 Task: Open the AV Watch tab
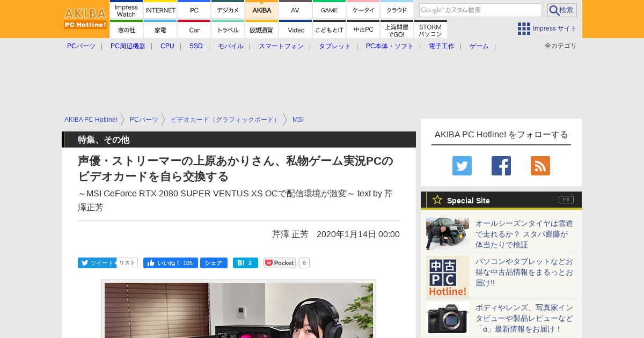tap(296, 9)
